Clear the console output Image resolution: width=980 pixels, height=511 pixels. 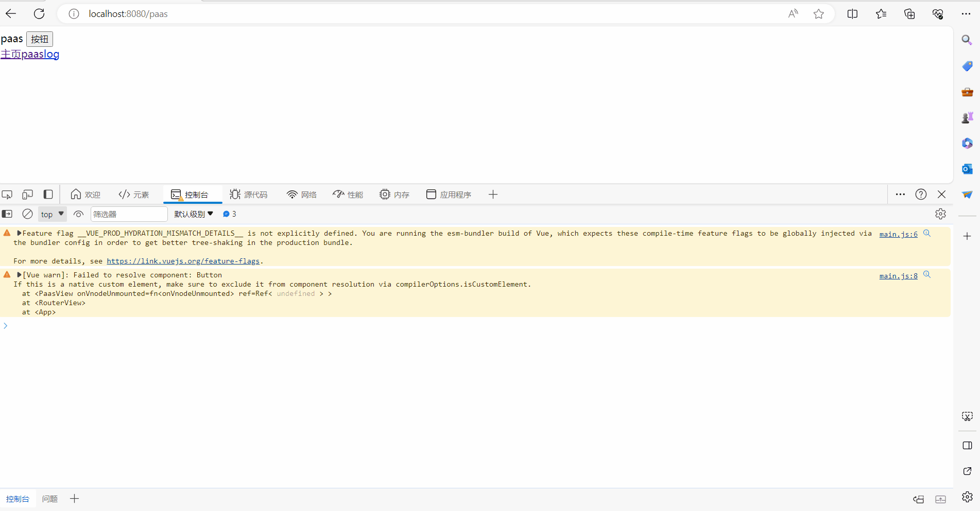[x=27, y=214]
